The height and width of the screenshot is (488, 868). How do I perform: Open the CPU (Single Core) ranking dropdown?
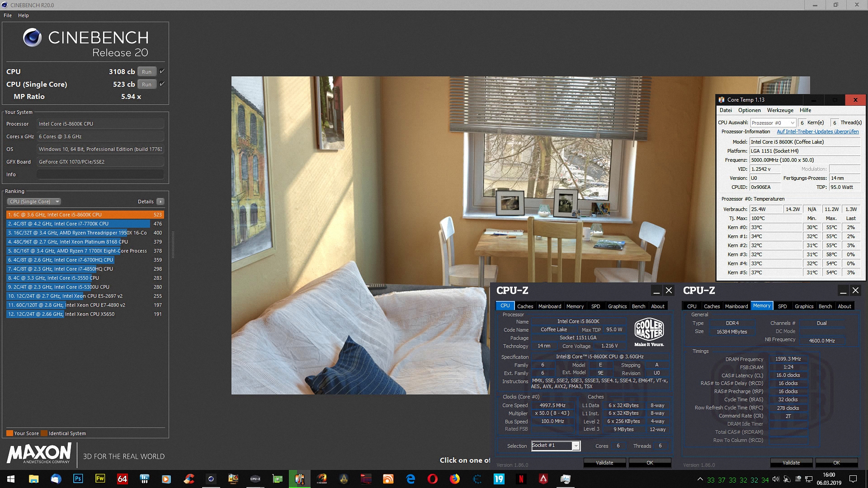coord(34,202)
